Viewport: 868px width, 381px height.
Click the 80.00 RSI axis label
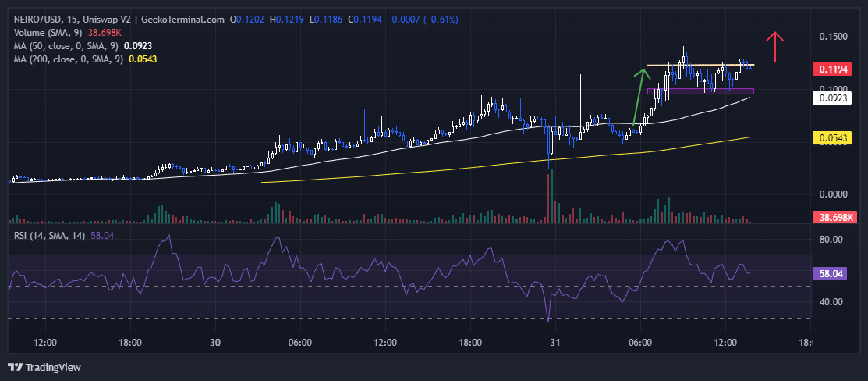(833, 240)
